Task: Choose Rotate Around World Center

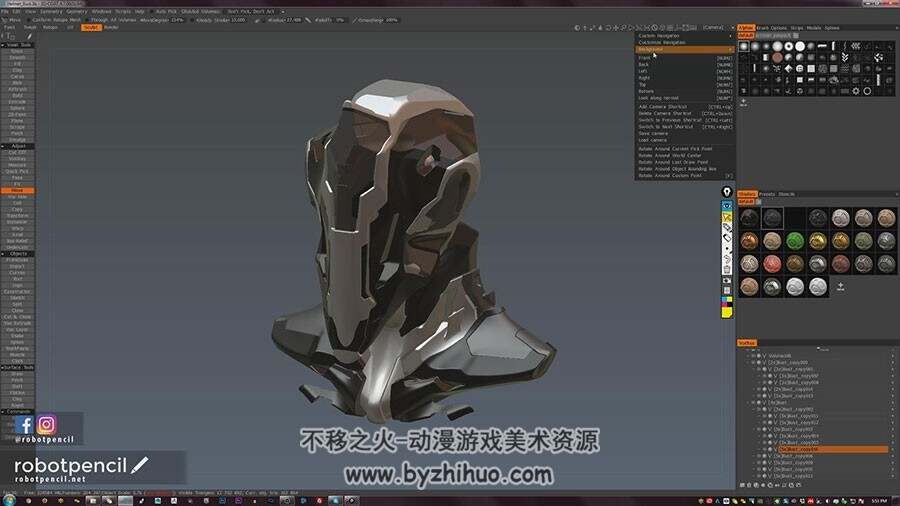Action: point(685,155)
